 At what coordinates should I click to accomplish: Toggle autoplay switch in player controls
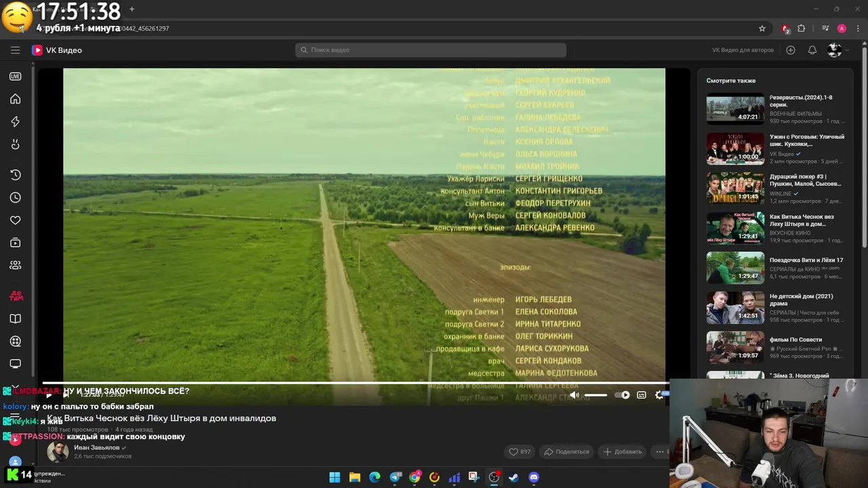tap(622, 395)
